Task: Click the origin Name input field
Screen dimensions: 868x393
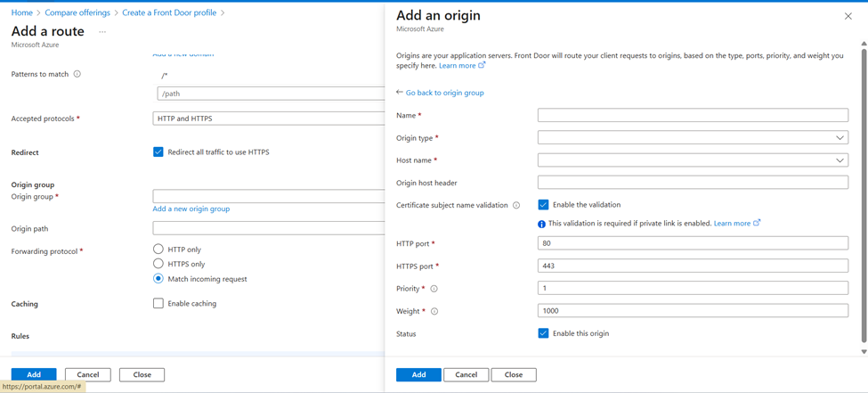Action: tap(694, 115)
